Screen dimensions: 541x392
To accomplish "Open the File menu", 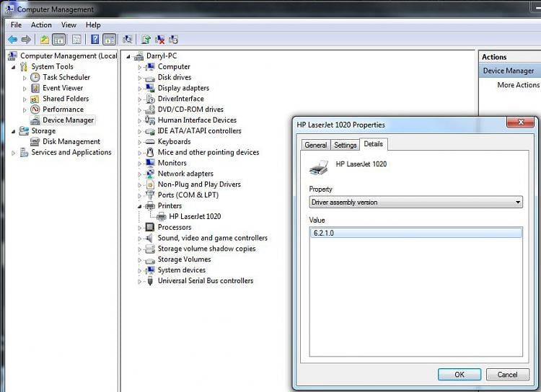I will pos(16,24).
